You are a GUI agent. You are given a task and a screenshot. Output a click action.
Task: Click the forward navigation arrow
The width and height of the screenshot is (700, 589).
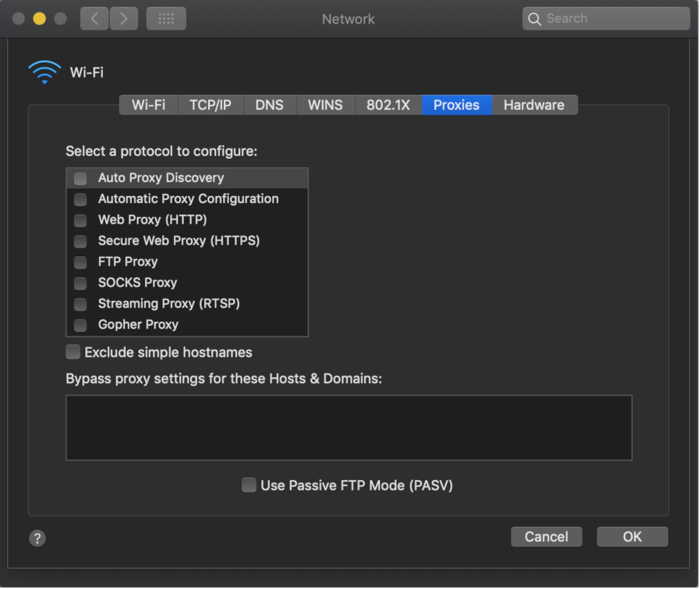(124, 19)
